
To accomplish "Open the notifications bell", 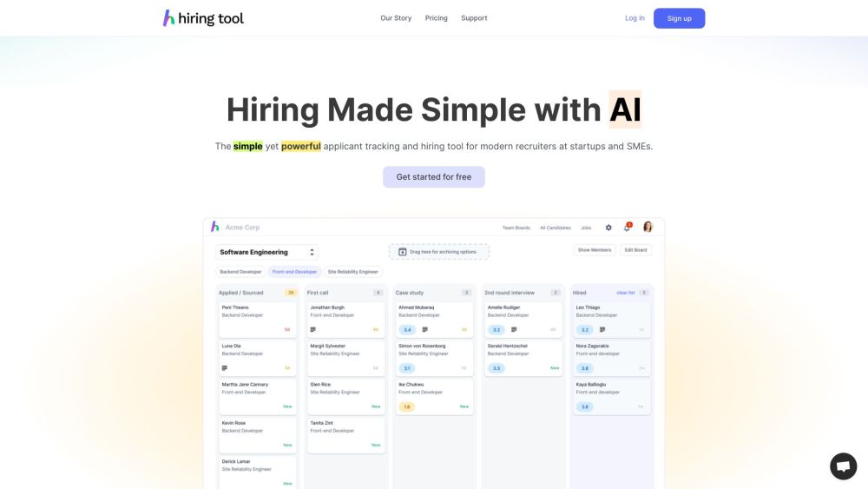I will coord(627,228).
